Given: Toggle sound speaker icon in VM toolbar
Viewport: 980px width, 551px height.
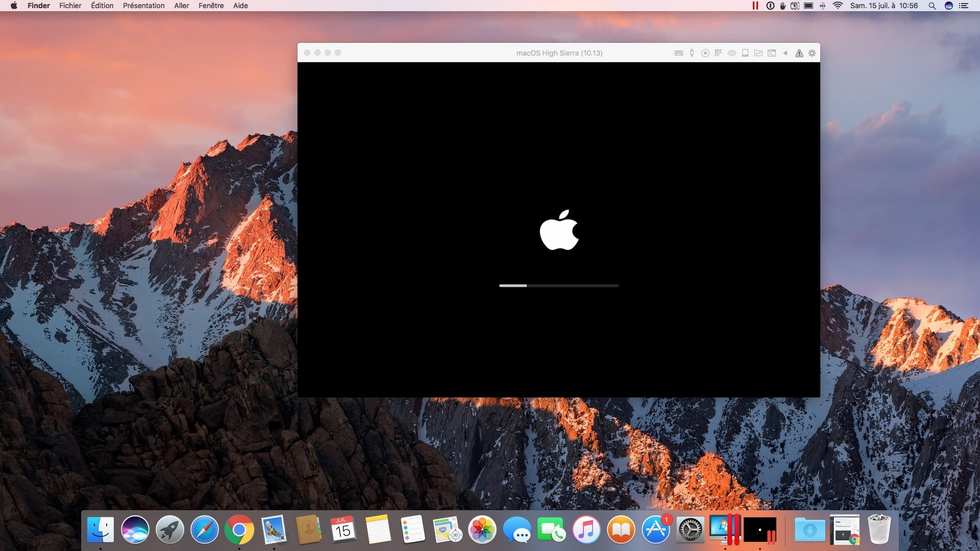Looking at the screenshot, I should tap(731, 53).
